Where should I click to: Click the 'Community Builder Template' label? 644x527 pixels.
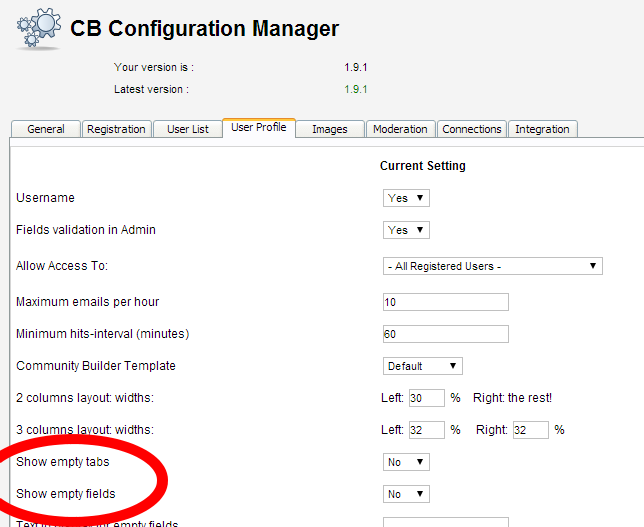(x=96, y=366)
